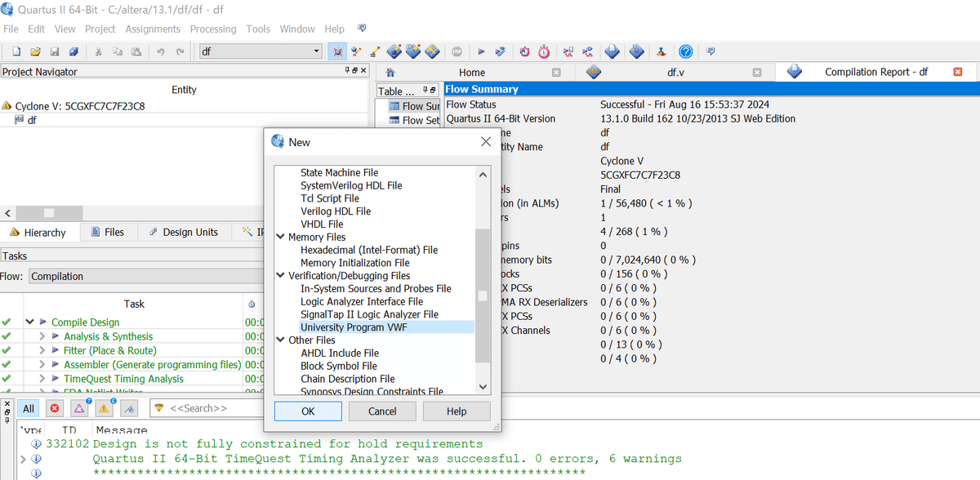Click the Project Navigator horizontal scrollbar thumb
980x480 pixels.
point(48,213)
